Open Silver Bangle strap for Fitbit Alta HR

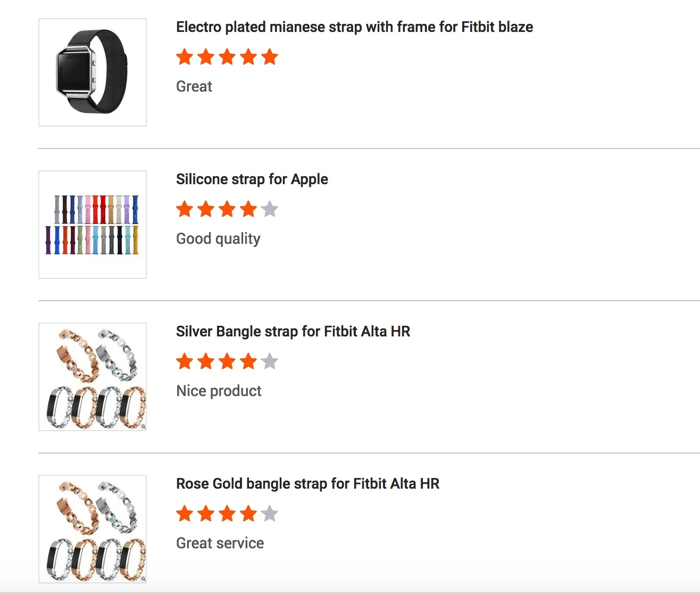[293, 332]
